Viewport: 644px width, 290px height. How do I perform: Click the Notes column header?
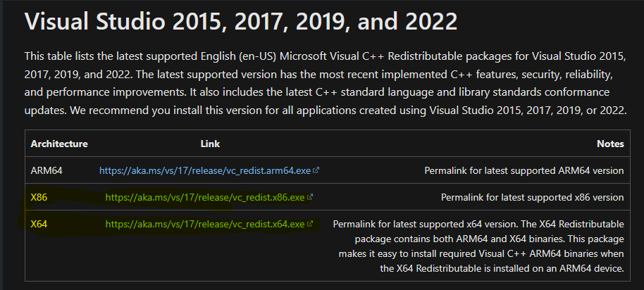point(610,144)
